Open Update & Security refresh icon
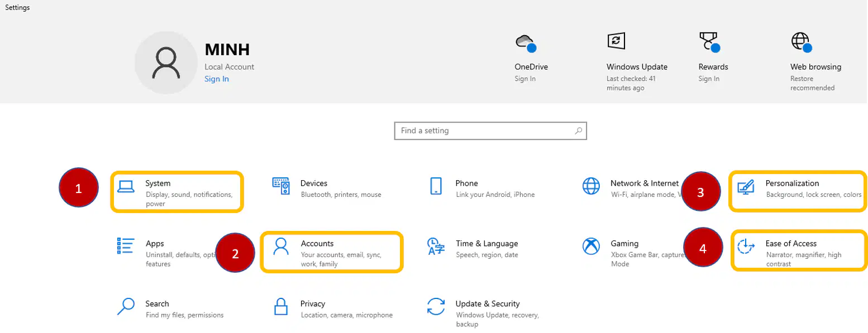The image size is (868, 333). (436, 306)
